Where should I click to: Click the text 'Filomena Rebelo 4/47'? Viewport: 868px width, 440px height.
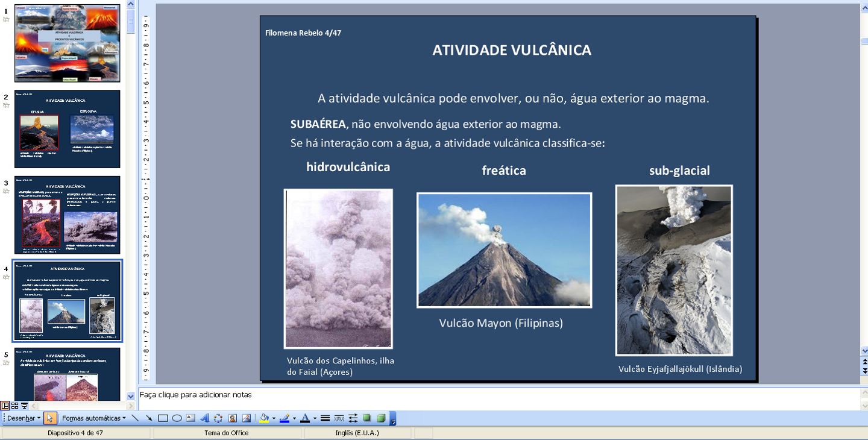click(x=303, y=33)
